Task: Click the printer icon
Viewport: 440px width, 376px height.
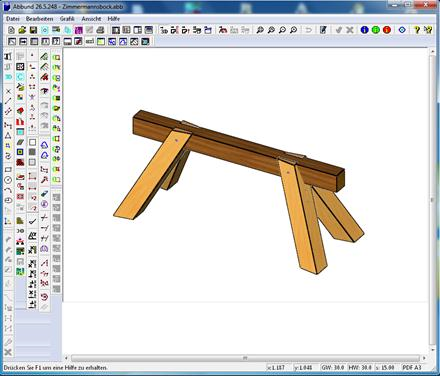Action: tap(100, 30)
